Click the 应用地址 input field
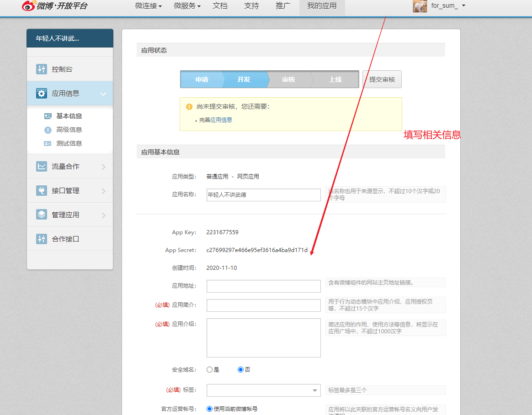Screen dimensions: 532x415 coord(264,286)
